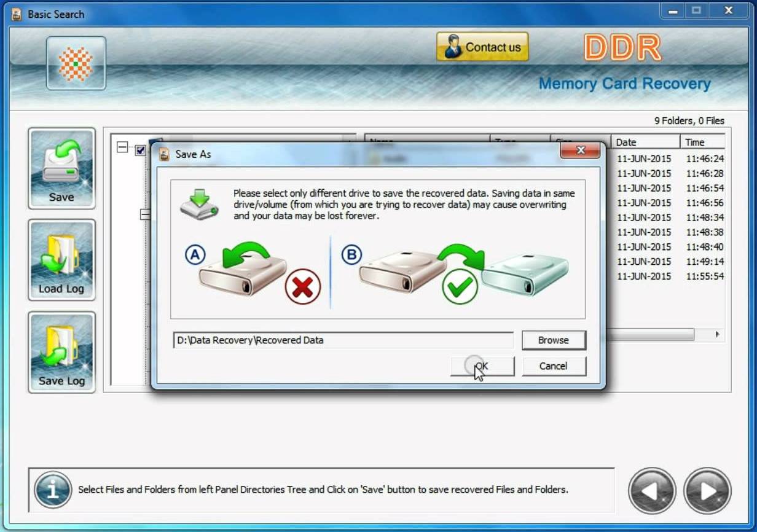Minimize the Basic Search window
This screenshot has height=532, width=757.
(673, 10)
